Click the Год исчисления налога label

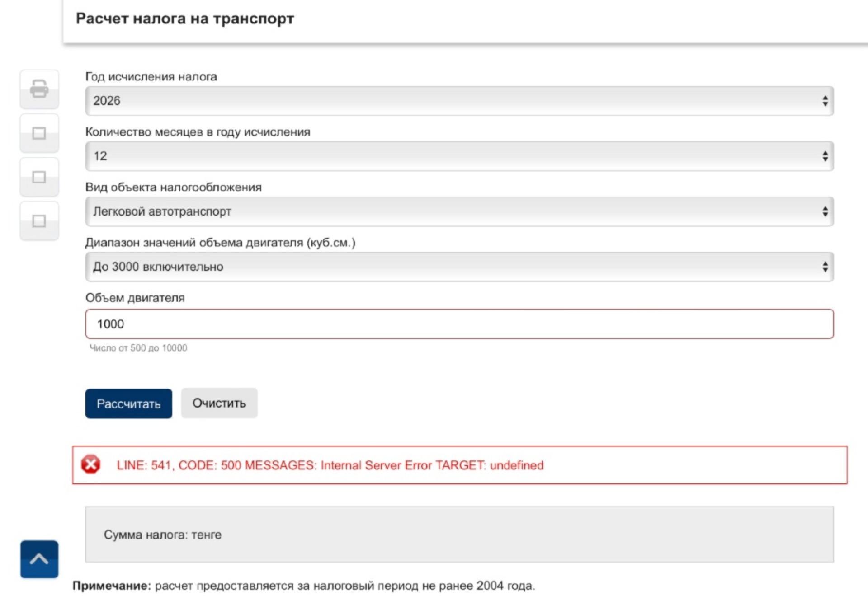point(151,77)
